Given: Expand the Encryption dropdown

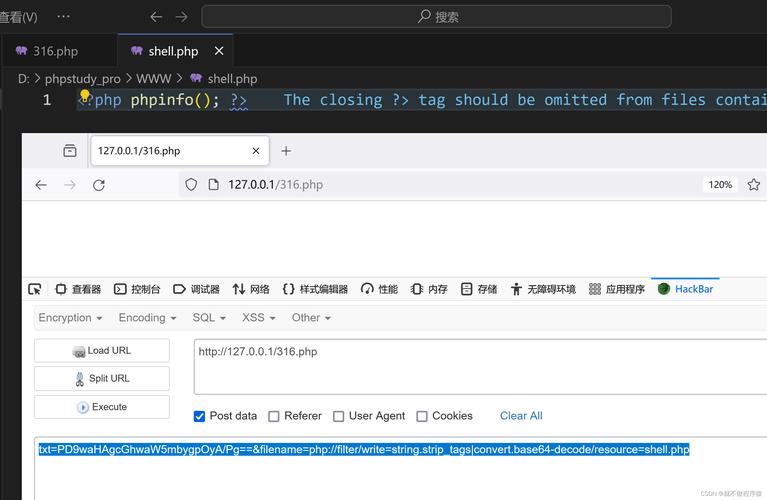Looking at the screenshot, I should point(70,318).
